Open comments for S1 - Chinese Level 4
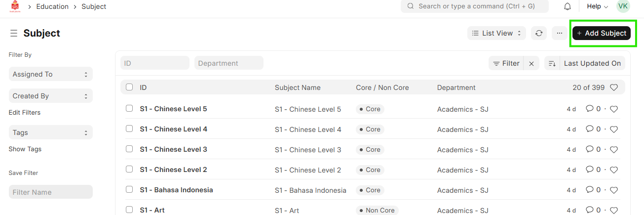The width and height of the screenshot is (644, 215). [593, 129]
